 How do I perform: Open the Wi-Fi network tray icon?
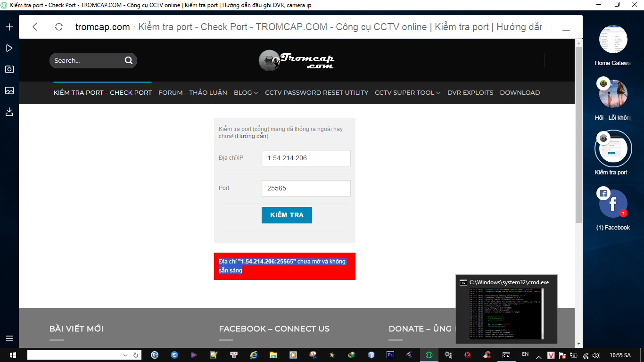tap(586, 355)
